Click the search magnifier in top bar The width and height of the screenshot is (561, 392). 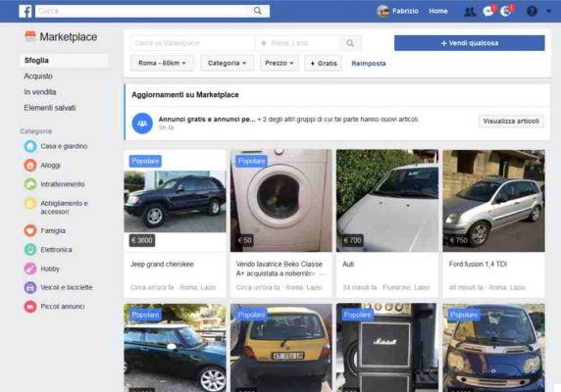[258, 11]
